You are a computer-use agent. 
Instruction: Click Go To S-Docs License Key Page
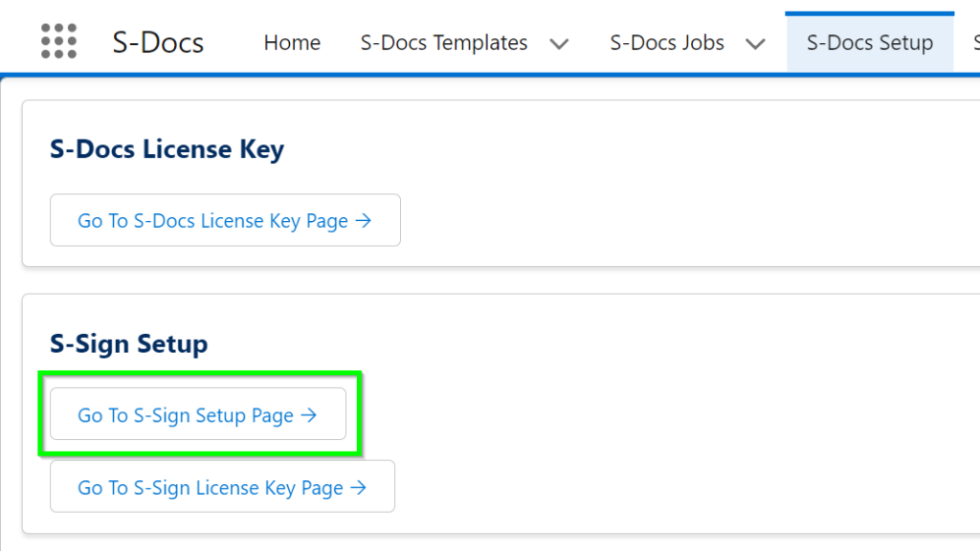click(x=225, y=220)
